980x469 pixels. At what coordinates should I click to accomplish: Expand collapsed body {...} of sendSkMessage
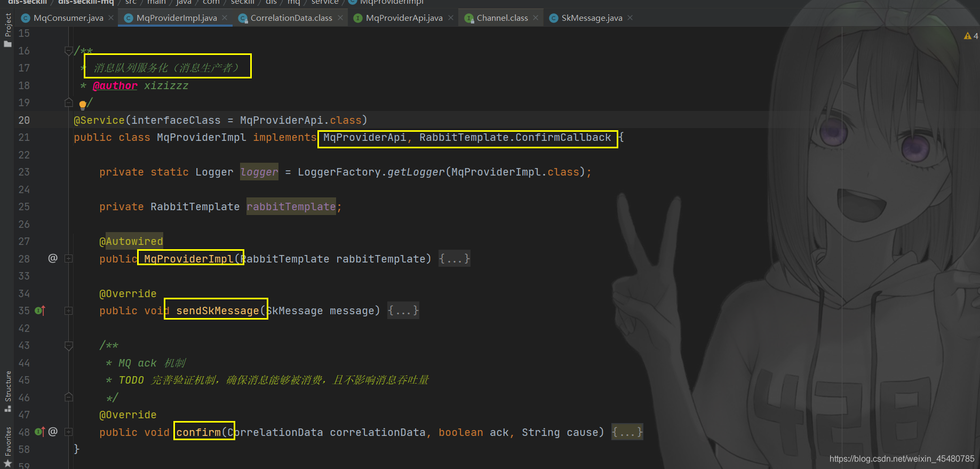coord(403,311)
